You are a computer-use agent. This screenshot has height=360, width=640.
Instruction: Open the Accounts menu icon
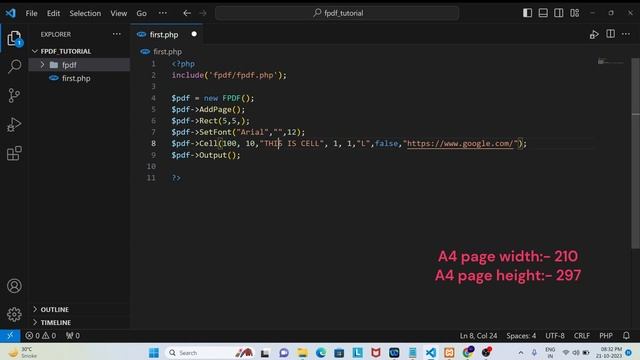(x=14, y=286)
